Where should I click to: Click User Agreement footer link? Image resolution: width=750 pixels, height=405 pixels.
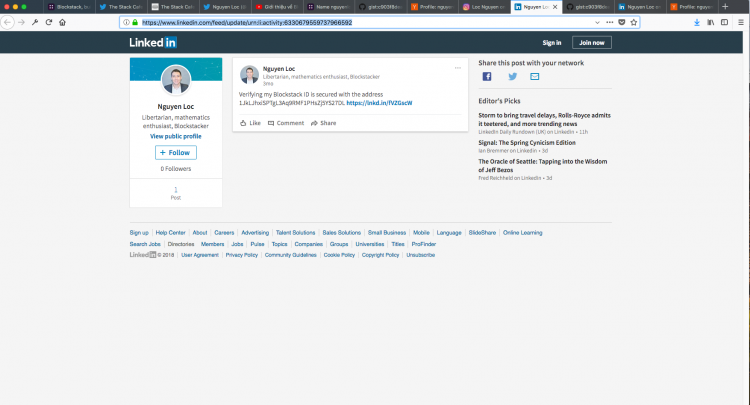coord(199,255)
